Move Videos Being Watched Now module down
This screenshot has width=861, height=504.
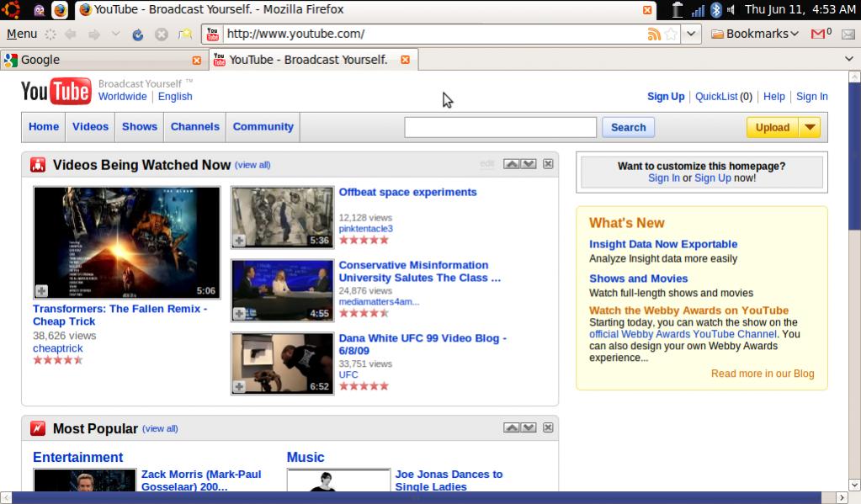529,163
